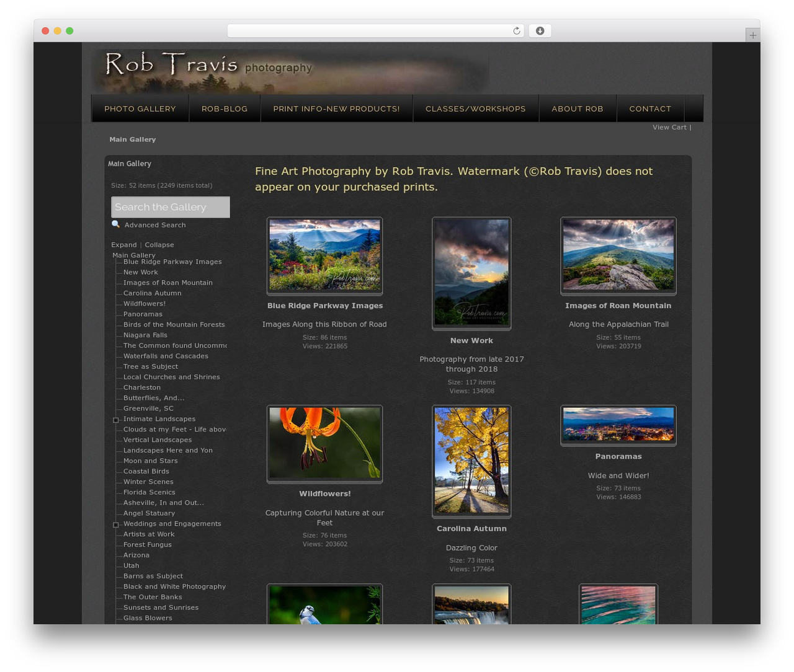
Task: Select Niagara Falls in sidebar tree
Action: click(145, 335)
